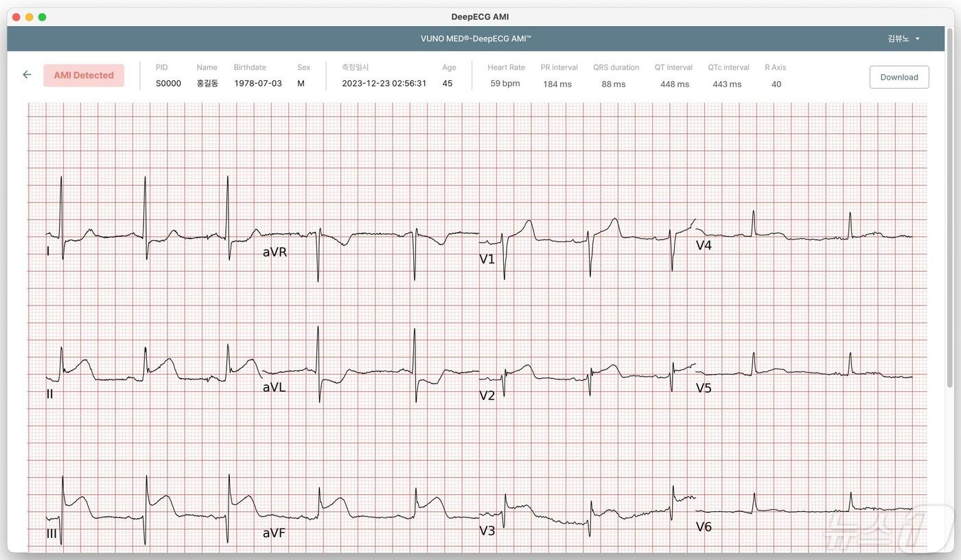Click the PR interval value 184 ms
Viewport: 961px width, 560px height.
click(x=557, y=84)
